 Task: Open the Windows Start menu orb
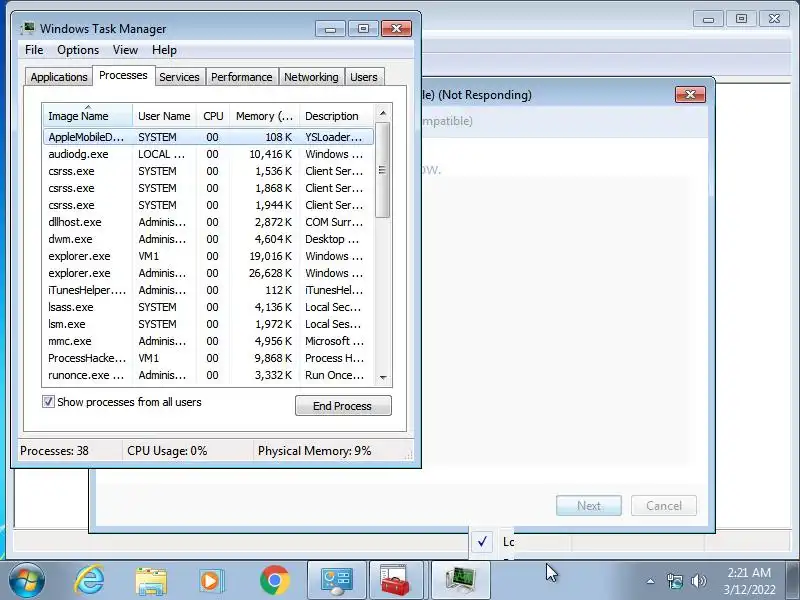click(27, 580)
